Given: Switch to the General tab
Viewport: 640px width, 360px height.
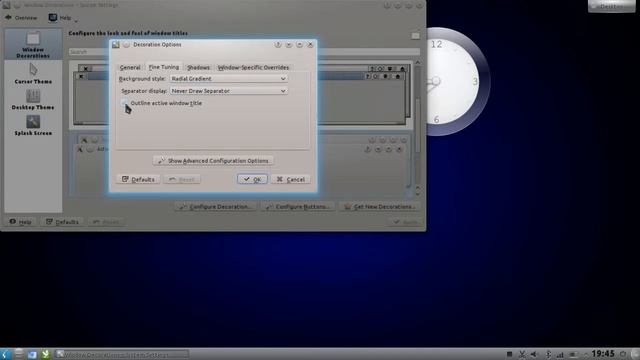Looking at the screenshot, I should pyautogui.click(x=130, y=67).
